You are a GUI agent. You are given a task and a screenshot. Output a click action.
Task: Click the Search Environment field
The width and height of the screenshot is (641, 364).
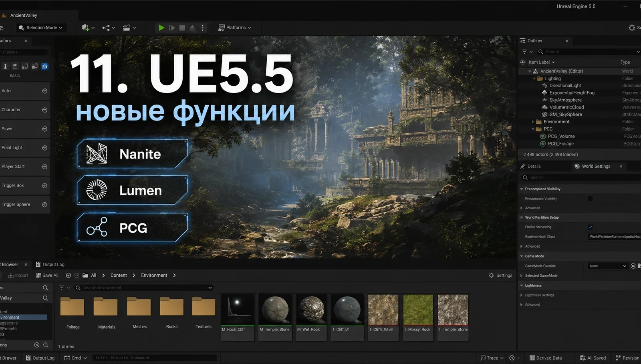[143, 288]
